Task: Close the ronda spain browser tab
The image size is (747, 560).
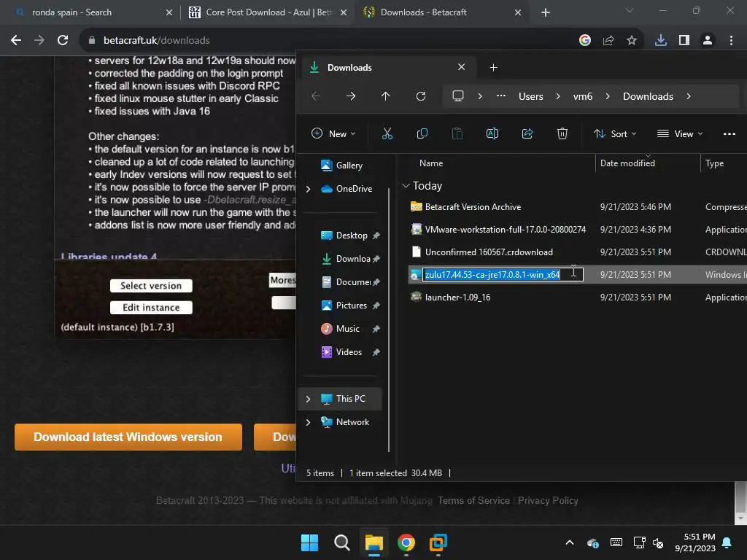Action: [x=169, y=12]
